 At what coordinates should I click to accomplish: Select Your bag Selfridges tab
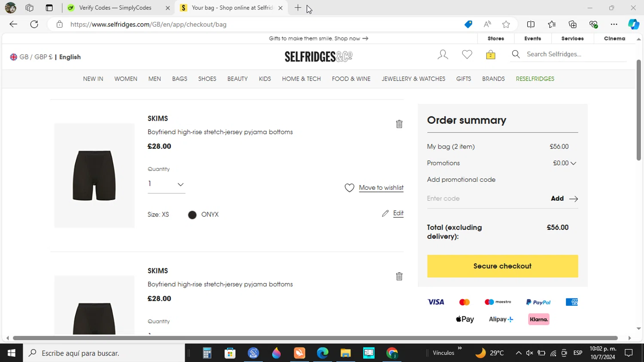pyautogui.click(x=232, y=8)
